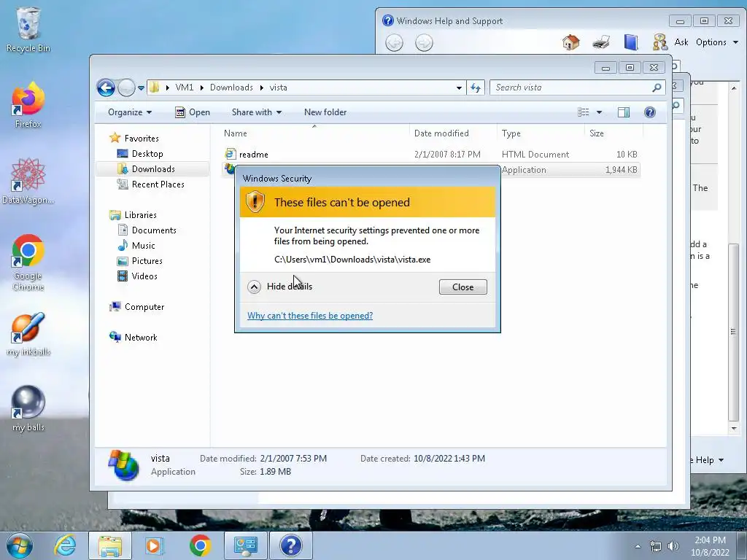The image size is (747, 560).
Task: Click the network tray icon
Action: pos(656,546)
